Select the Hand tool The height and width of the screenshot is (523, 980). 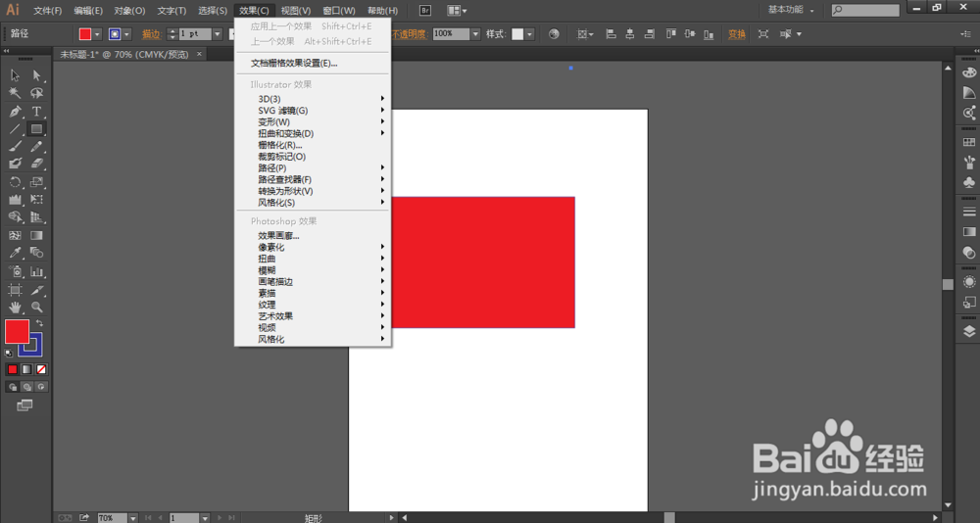15,308
